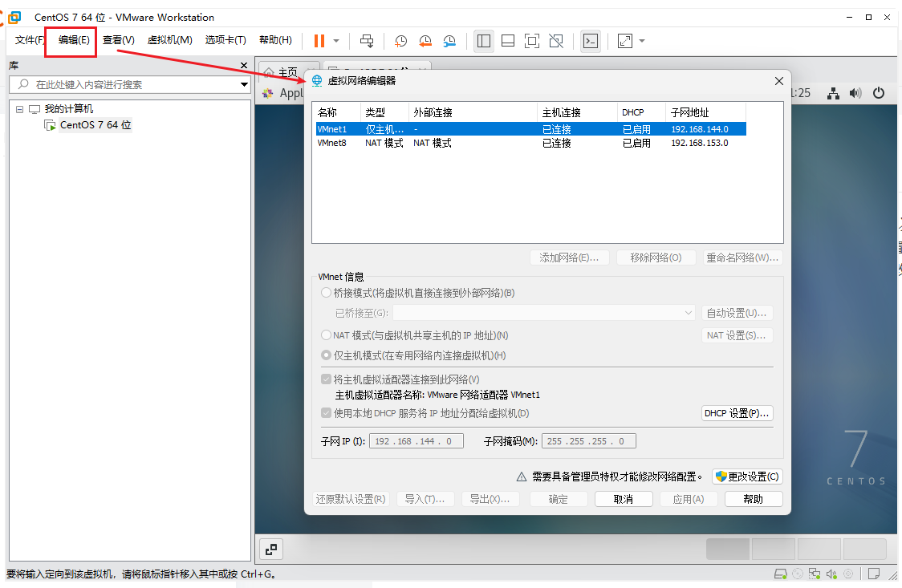The width and height of the screenshot is (902, 588).
Task: Click the 导出(X)... button
Action: [490, 499]
